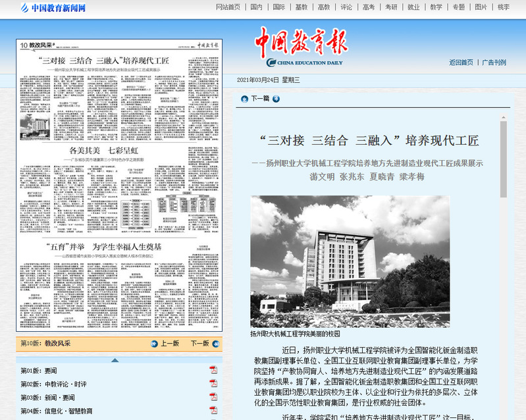Click the campus building photo in the article
The height and width of the screenshot is (420, 526).
click(x=350, y=261)
